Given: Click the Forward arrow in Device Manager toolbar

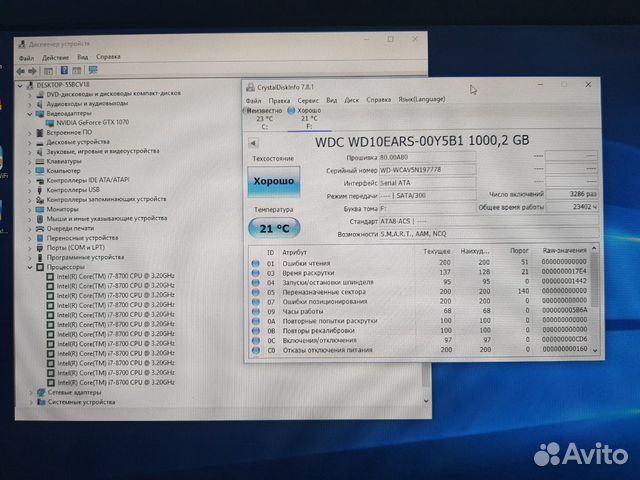Looking at the screenshot, I should [x=32, y=71].
